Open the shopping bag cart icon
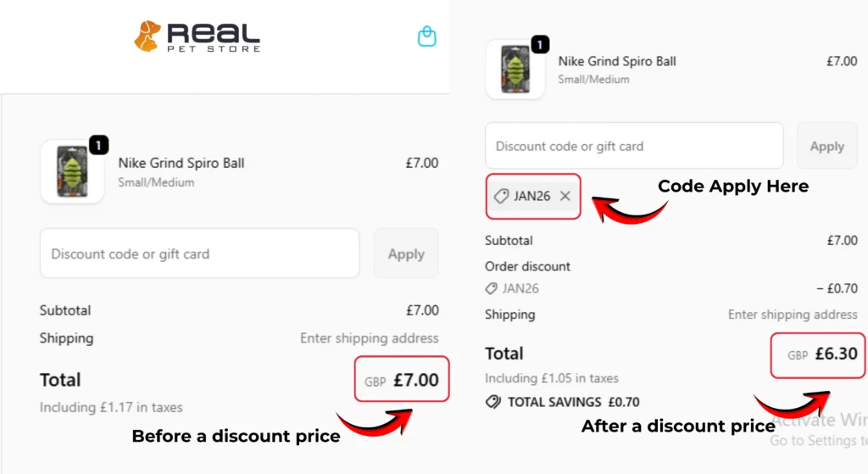The image size is (868, 474). [x=426, y=36]
